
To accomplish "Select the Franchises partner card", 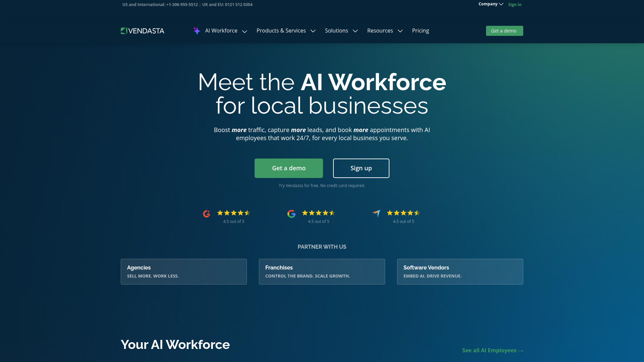I will coord(322,271).
